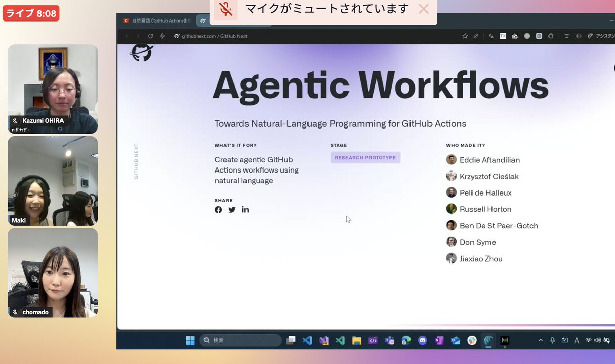Click the GitHub Next logo on the page
Image resolution: width=615 pixels, height=364 pixels.
(142, 53)
